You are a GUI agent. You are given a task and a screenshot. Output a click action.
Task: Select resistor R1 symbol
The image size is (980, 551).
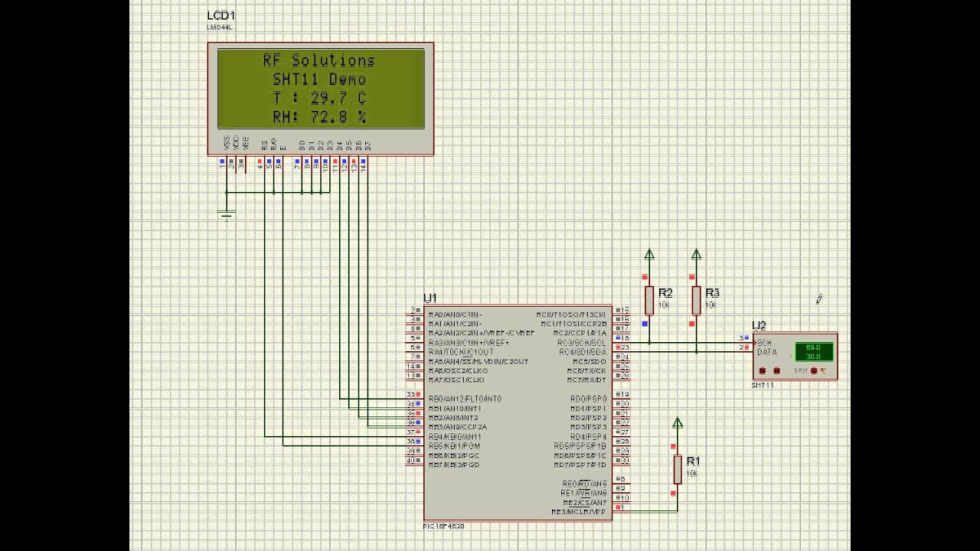pyautogui.click(x=678, y=469)
